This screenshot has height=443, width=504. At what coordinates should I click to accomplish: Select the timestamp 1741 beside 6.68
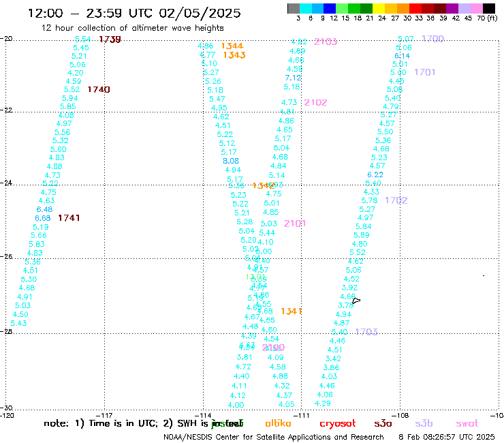69,218
